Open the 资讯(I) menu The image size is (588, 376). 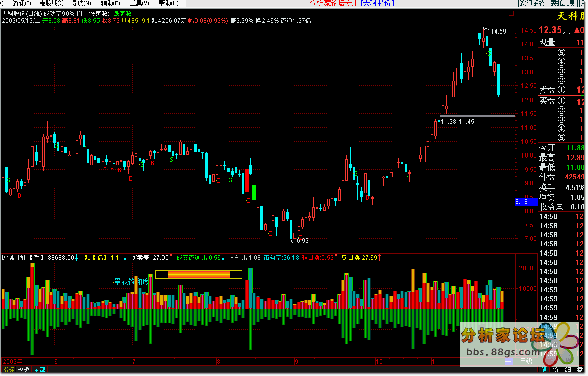coord(21,3)
